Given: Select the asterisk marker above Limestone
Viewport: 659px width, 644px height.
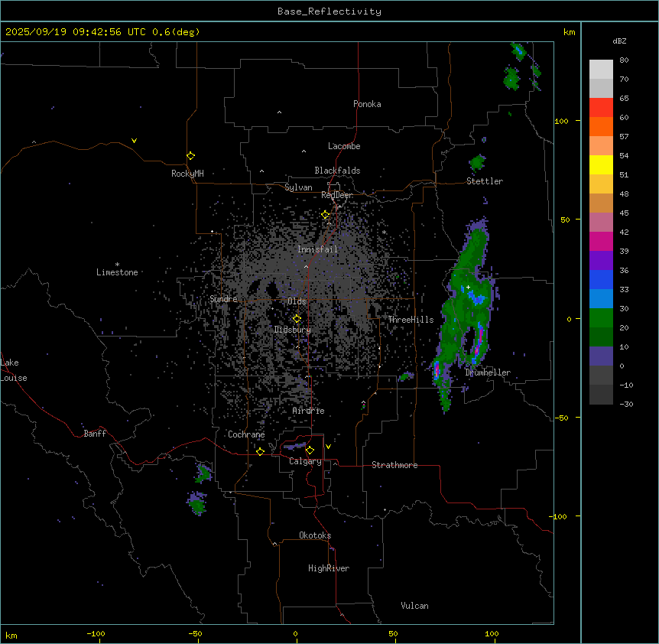Looking at the screenshot, I should 118,264.
